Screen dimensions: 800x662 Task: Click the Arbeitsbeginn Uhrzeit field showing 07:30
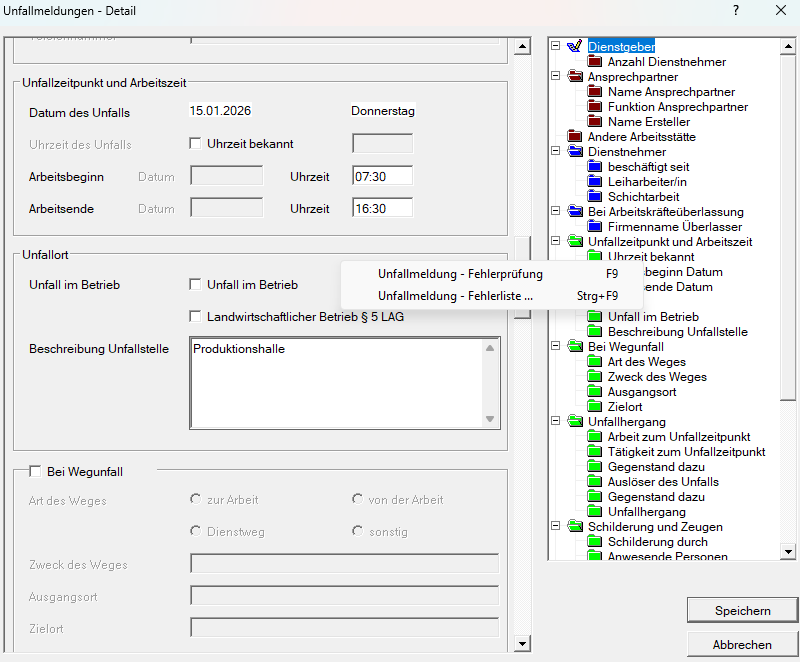click(x=382, y=176)
